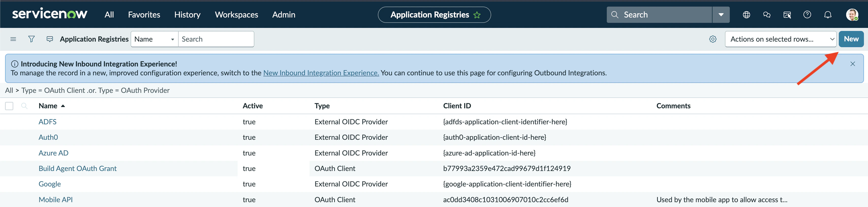Screen dimensions: 868x207
Task: Open the list activity stream icon
Action: point(50,39)
